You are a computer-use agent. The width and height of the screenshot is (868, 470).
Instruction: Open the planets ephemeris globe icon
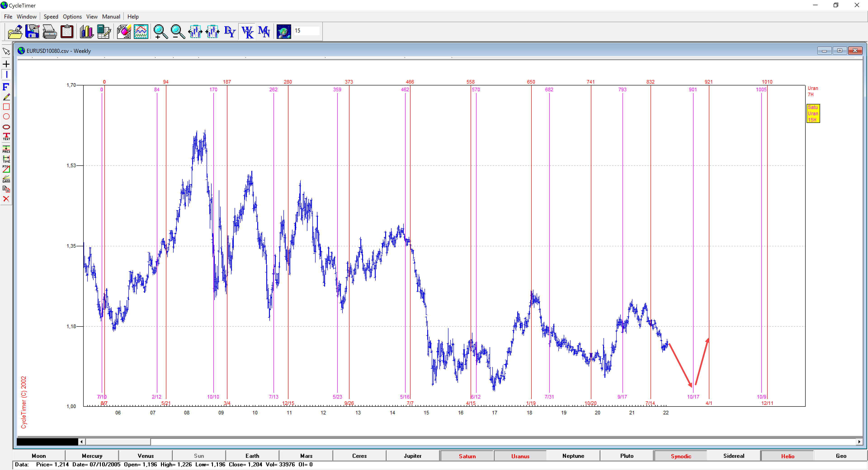click(x=283, y=32)
